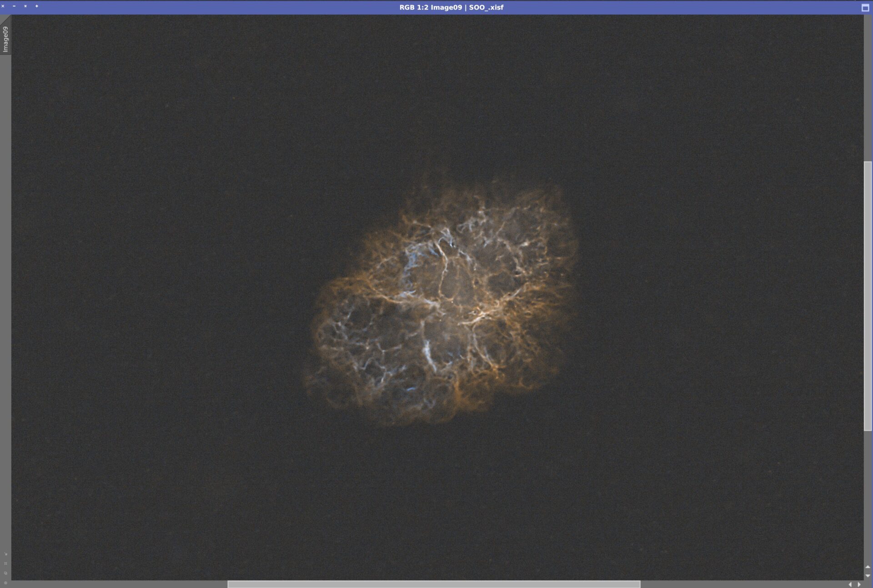
Task: Click scroll left arrow on horizontal bar
Action: coord(850,584)
